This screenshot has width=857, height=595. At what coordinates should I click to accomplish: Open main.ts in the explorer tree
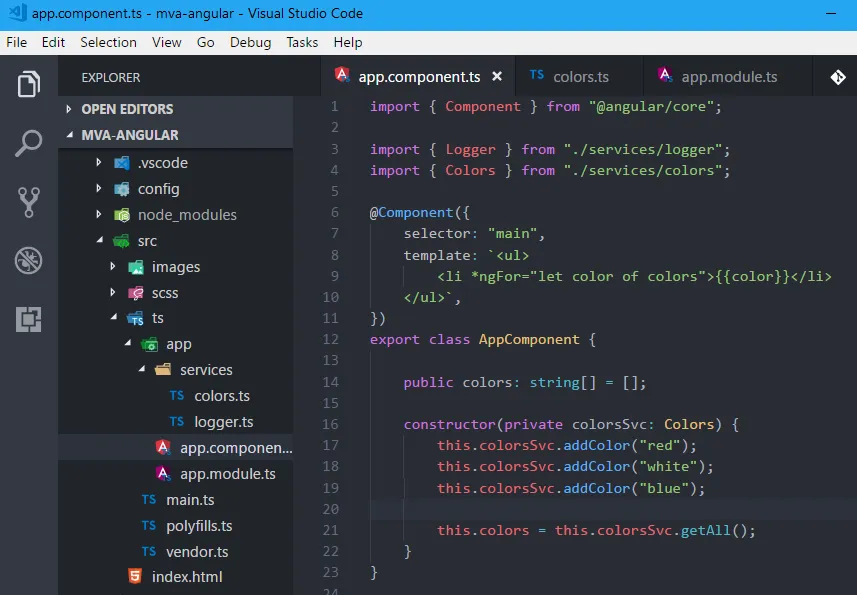coord(175,500)
